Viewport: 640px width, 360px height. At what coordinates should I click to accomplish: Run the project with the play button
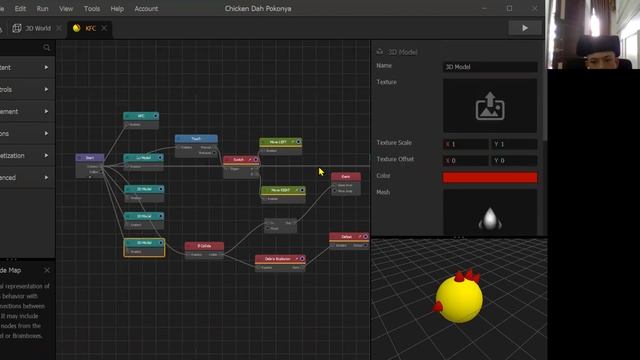pyautogui.click(x=525, y=28)
